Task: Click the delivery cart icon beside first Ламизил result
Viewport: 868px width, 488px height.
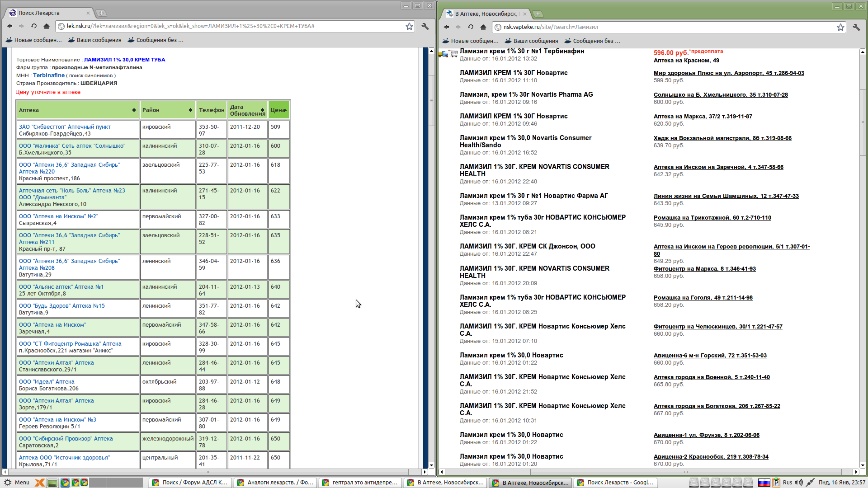Action: (448, 54)
